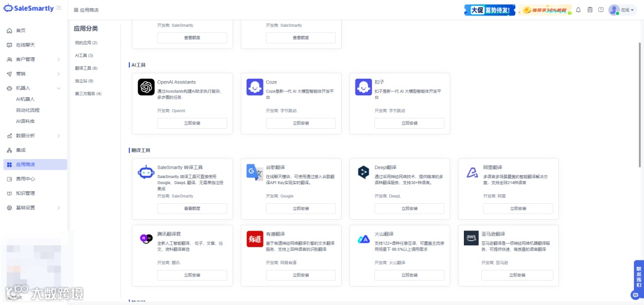Click the 有道翻译 red icon
This screenshot has height=305, width=644.
(255, 239)
